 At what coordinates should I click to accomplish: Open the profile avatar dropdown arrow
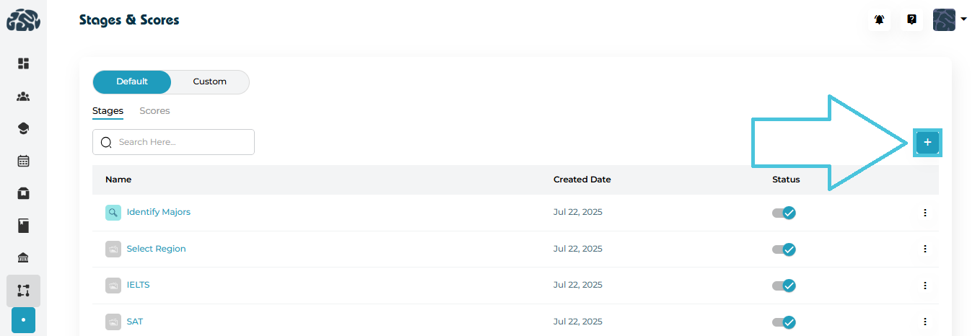tap(964, 19)
